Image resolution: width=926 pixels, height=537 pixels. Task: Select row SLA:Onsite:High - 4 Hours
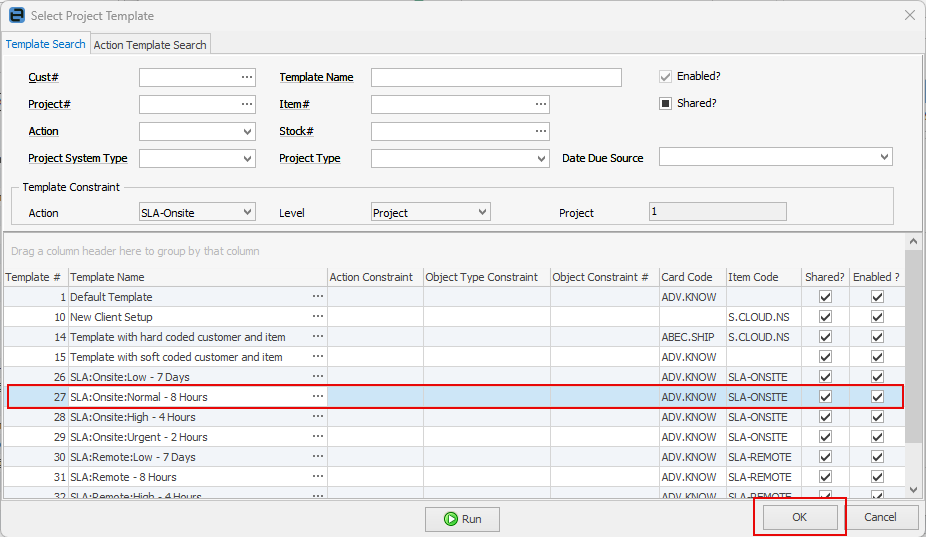[454, 417]
